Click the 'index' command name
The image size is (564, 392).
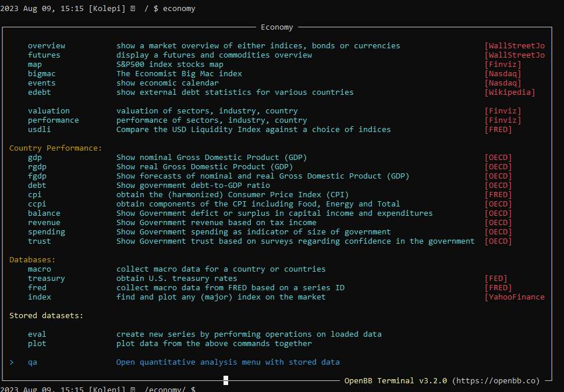[40, 297]
